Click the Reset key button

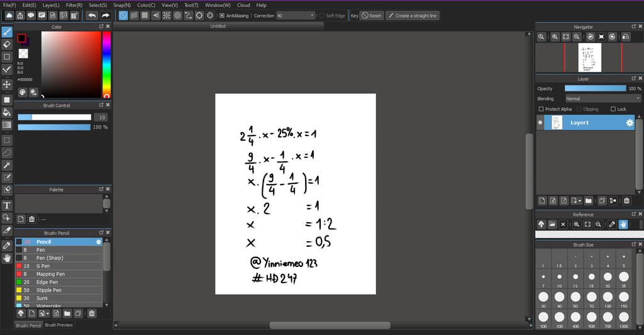(372, 16)
